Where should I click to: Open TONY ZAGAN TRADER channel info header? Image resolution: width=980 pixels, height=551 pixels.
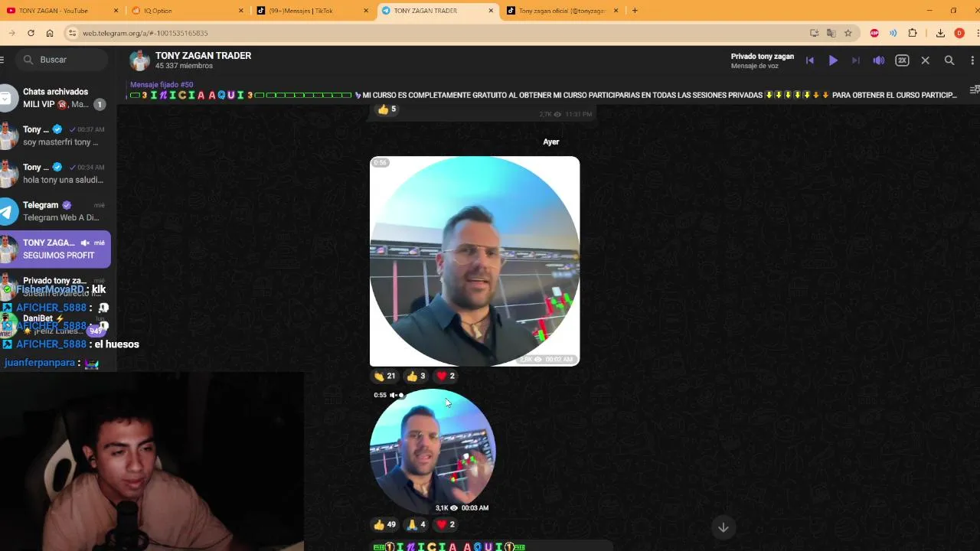[203, 60]
